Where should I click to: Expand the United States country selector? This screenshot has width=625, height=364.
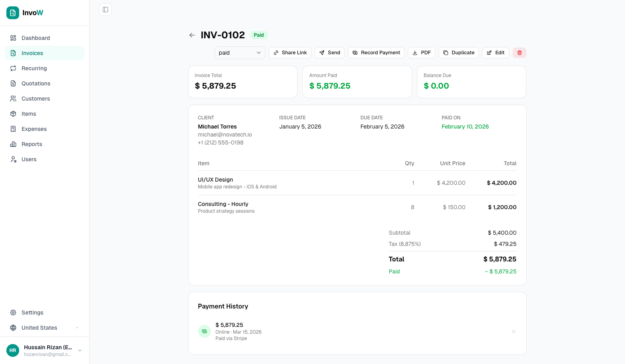tap(44, 328)
